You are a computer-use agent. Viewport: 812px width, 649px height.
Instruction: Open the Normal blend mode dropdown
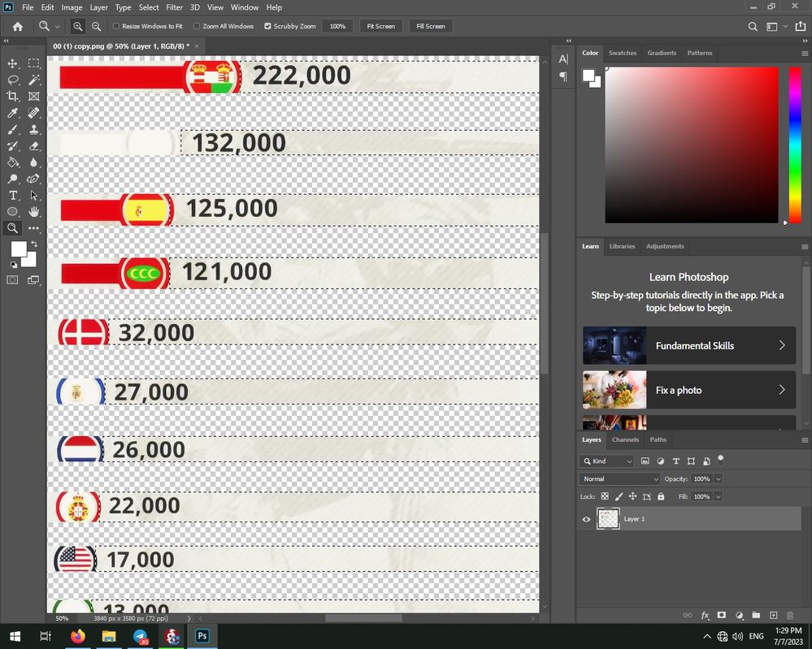point(619,478)
